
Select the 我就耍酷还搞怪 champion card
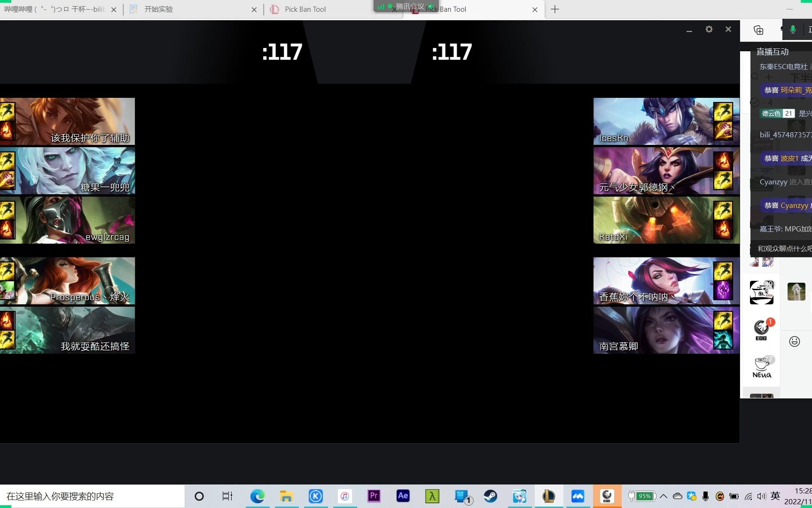coord(67,330)
